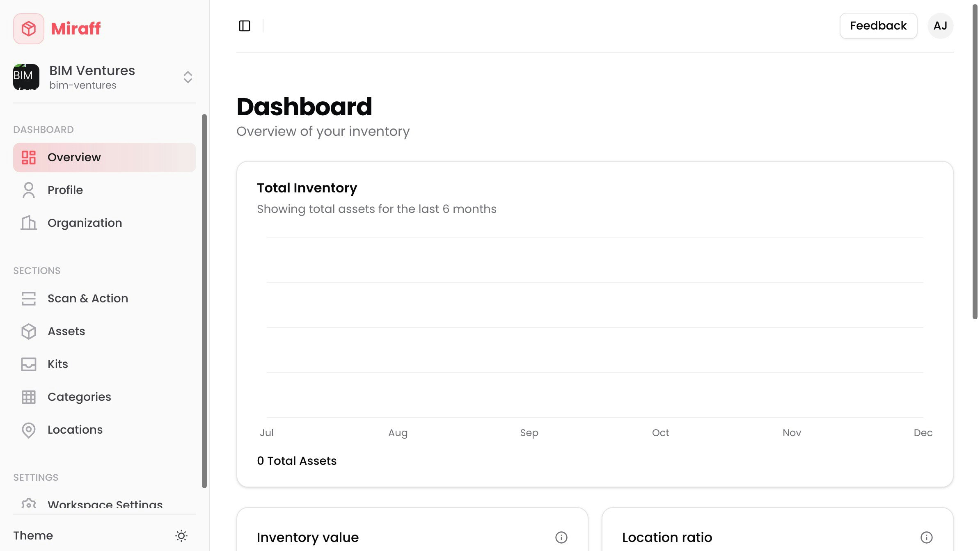
Task: Click the Organization building icon
Action: point(29,223)
